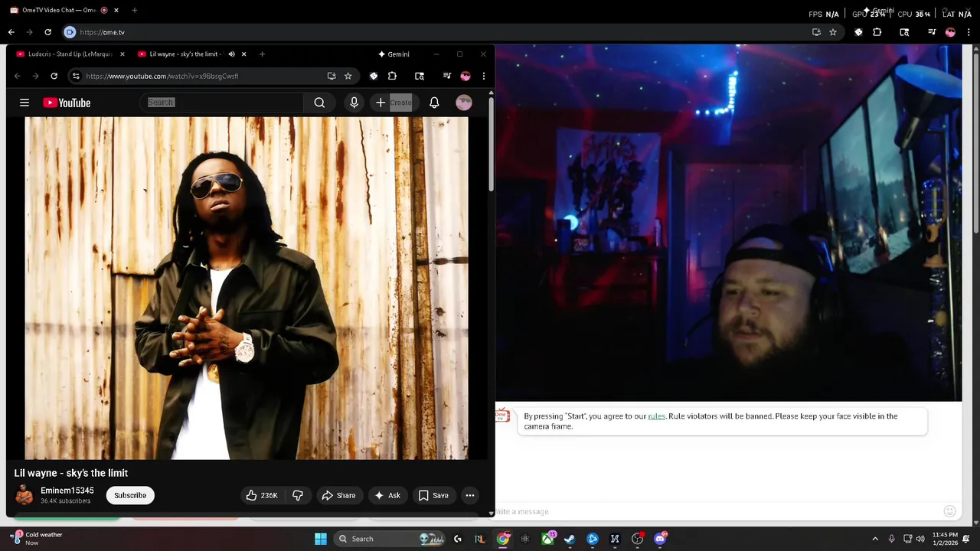This screenshot has width=980, height=551.
Task: Mute the Lil Wayne tab audio icon
Action: tap(231, 54)
